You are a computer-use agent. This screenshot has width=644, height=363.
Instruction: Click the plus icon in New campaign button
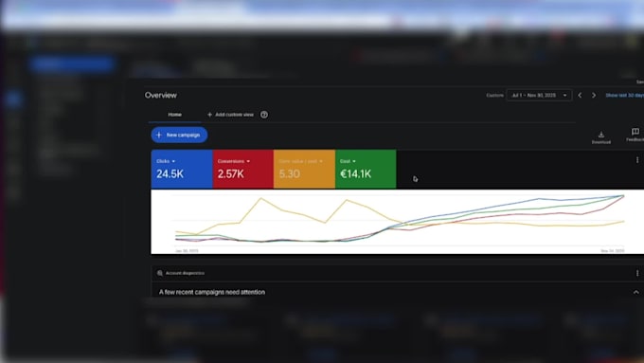click(x=159, y=135)
